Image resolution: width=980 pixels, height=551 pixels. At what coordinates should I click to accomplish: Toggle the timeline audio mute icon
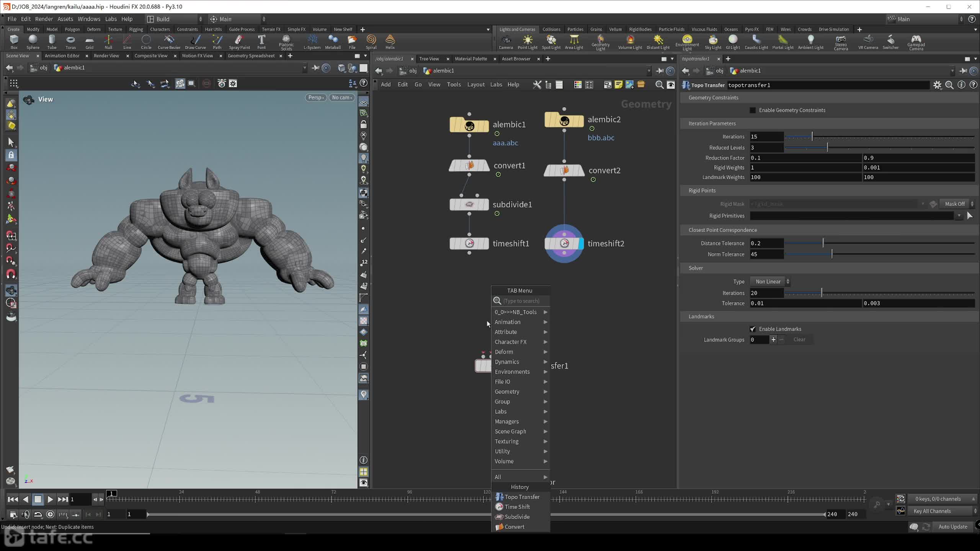[x=26, y=514]
